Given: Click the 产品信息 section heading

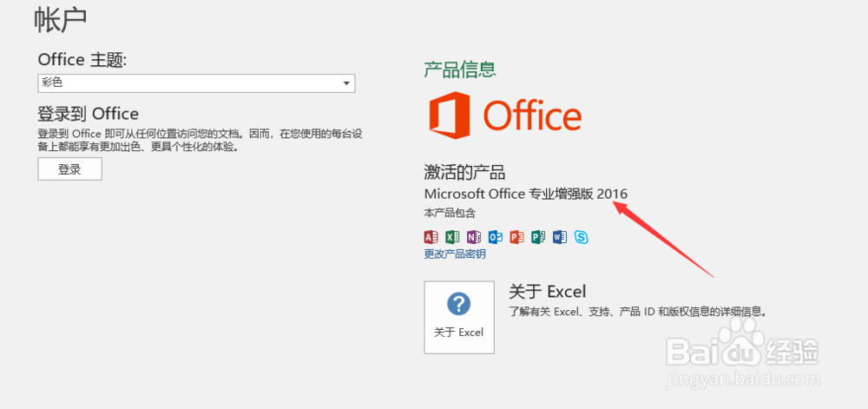Looking at the screenshot, I should tap(460, 69).
